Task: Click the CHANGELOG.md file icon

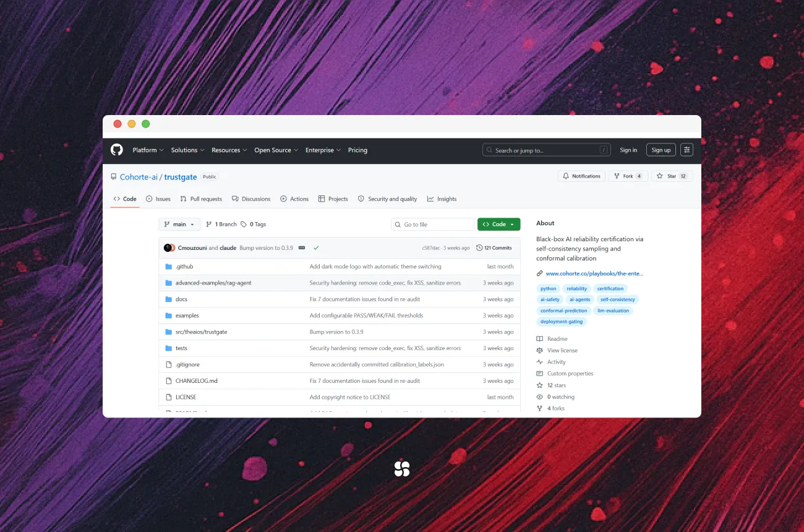Action: [x=168, y=381]
